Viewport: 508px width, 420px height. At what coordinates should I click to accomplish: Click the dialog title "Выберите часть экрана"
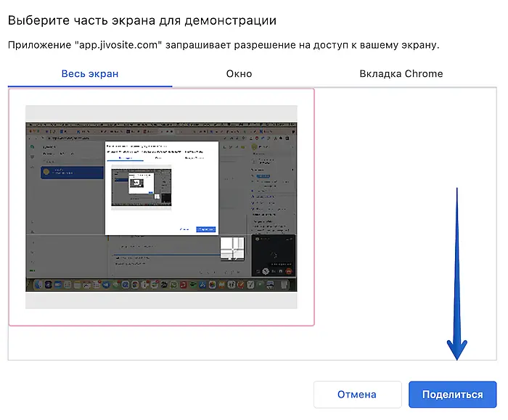[142, 21]
